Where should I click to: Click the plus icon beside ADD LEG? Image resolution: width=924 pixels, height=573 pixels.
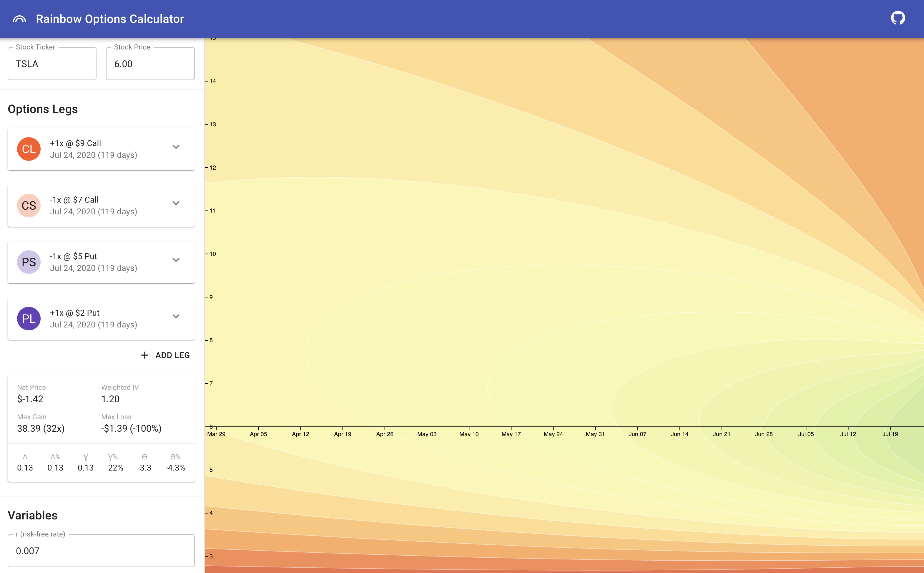(145, 355)
